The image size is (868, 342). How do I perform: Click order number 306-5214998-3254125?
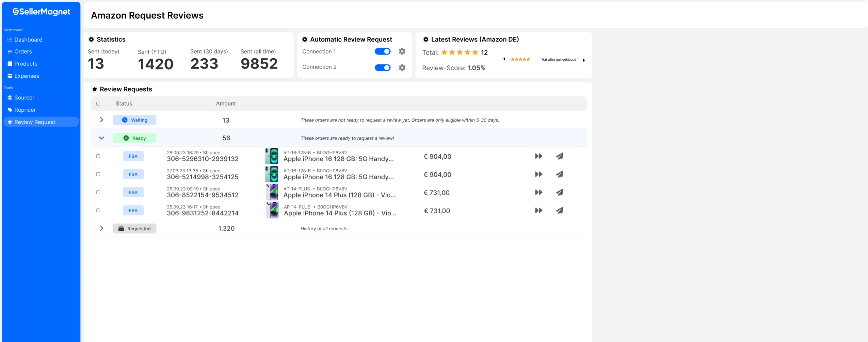tap(203, 177)
